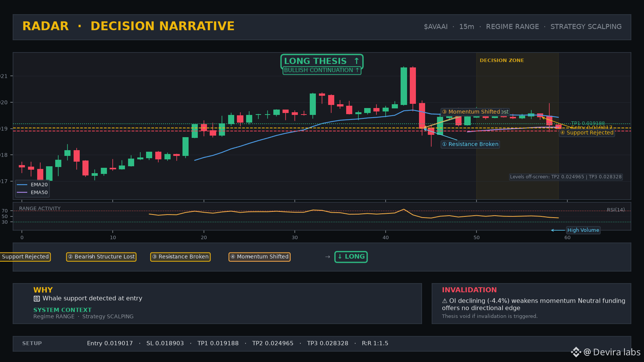Click the x-axis tick label 20
The image size is (644, 362).
point(204,238)
